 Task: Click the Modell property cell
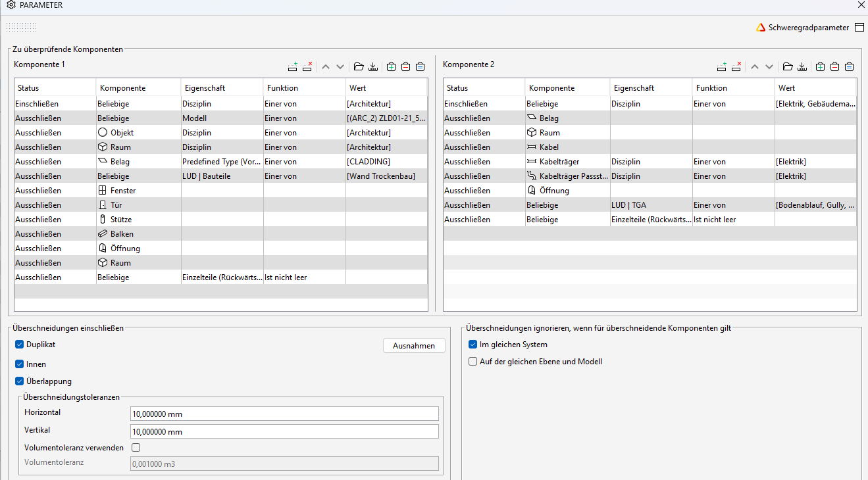coord(222,118)
